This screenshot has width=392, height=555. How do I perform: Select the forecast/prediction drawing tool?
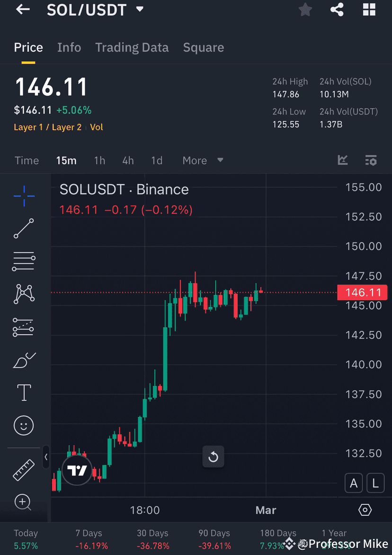(x=24, y=327)
